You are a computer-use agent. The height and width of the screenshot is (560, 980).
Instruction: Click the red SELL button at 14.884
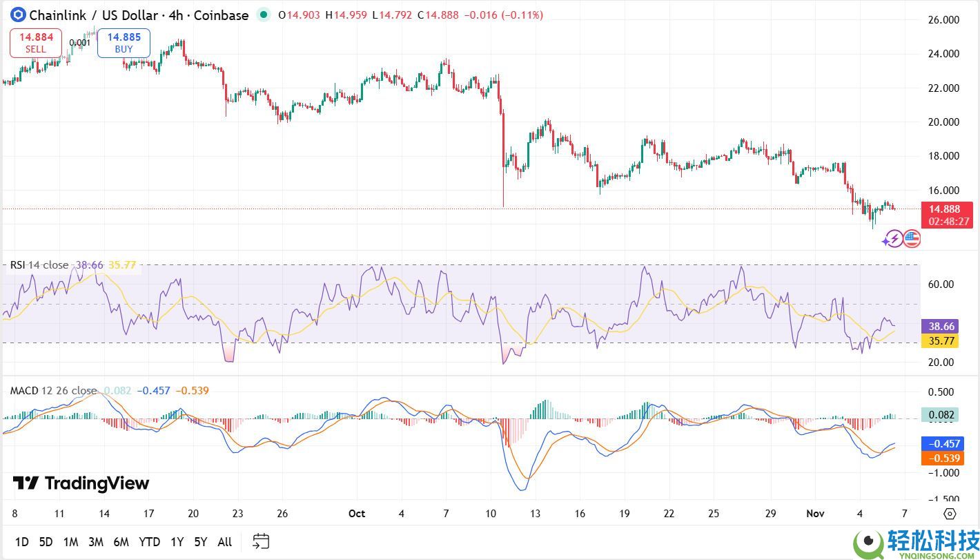tap(36, 43)
